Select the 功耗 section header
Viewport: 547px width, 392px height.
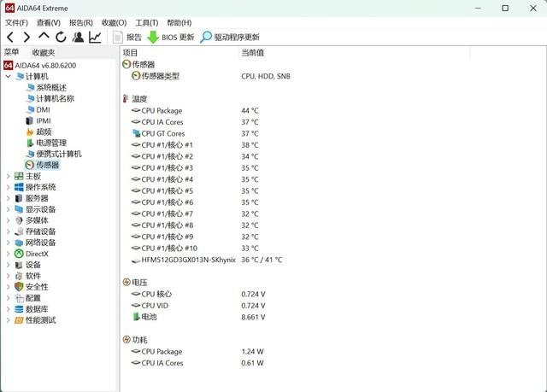135,340
